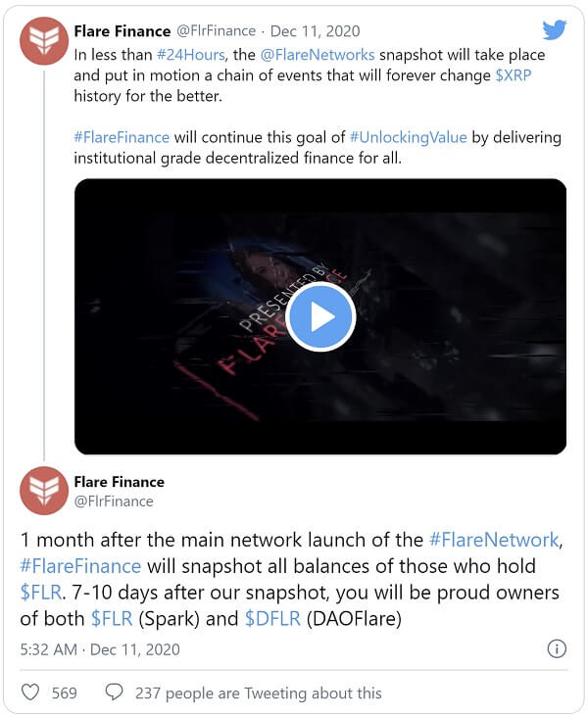Open the Flare Finance name in reply
The image size is (588, 716).
(x=119, y=481)
